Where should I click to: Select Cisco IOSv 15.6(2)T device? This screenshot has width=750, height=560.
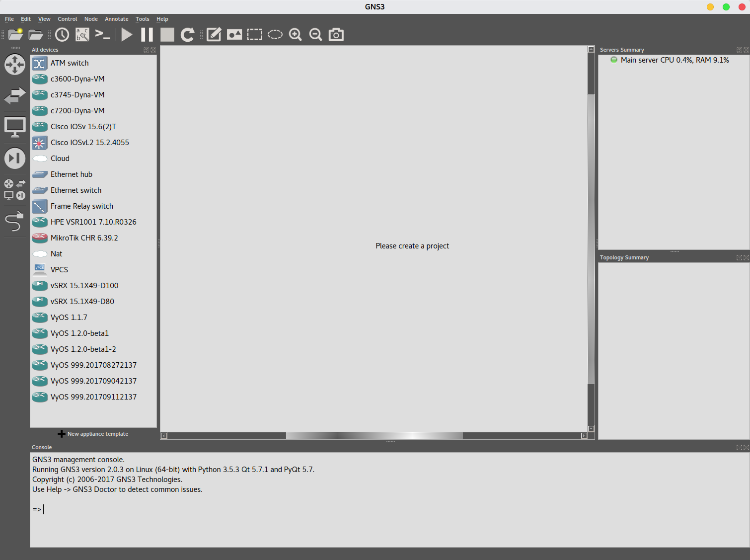(93, 127)
